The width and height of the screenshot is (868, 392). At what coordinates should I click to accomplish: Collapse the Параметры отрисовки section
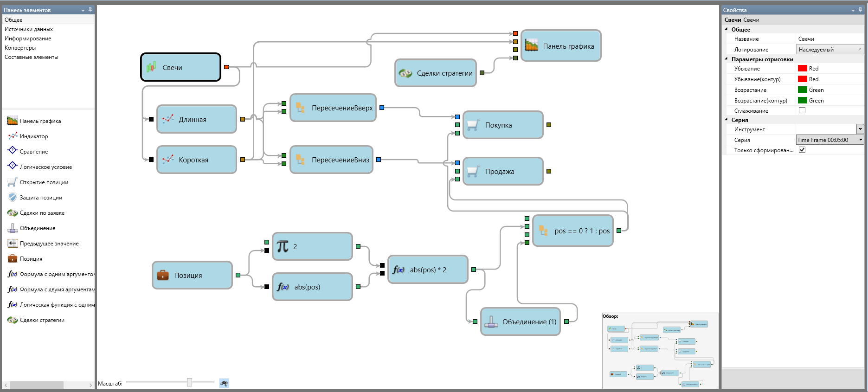click(727, 59)
